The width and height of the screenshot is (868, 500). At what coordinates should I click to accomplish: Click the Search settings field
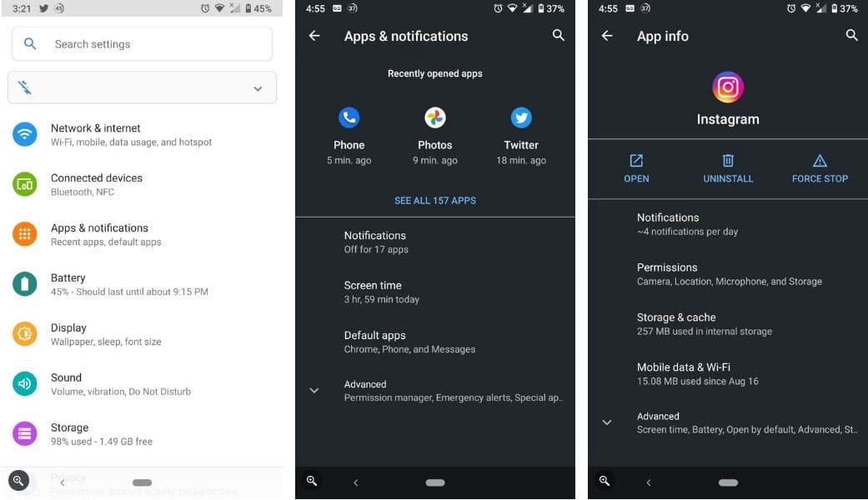coord(142,43)
